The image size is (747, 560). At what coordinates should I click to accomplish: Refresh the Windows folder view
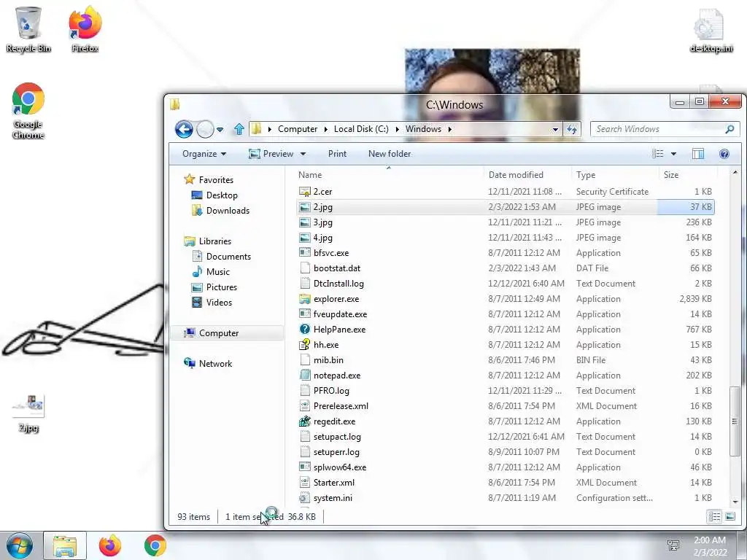[572, 129]
